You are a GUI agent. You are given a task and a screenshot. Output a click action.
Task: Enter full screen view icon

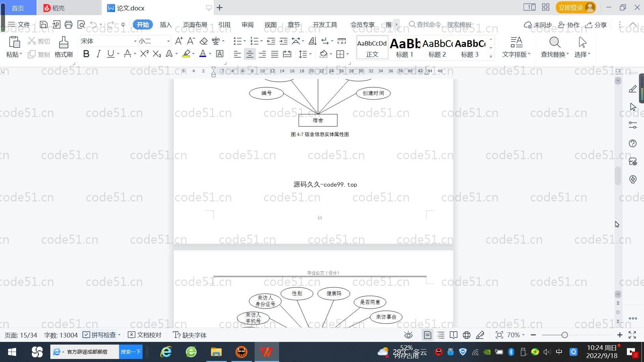pos(632,335)
